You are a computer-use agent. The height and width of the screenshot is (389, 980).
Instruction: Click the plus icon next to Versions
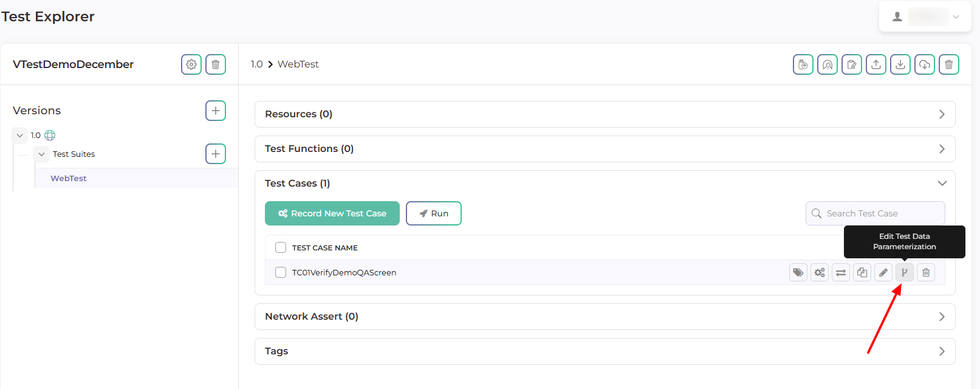216,111
